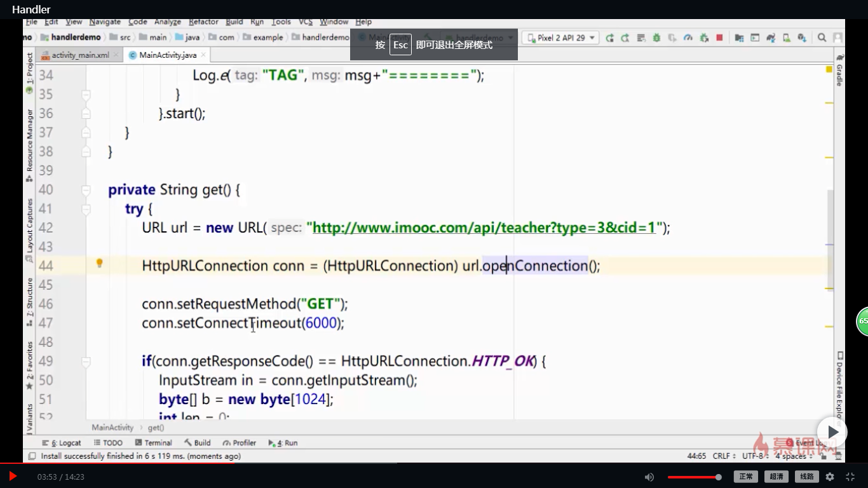Click the fold marker on line 36
The height and width of the screenshot is (488, 868).
86,114
